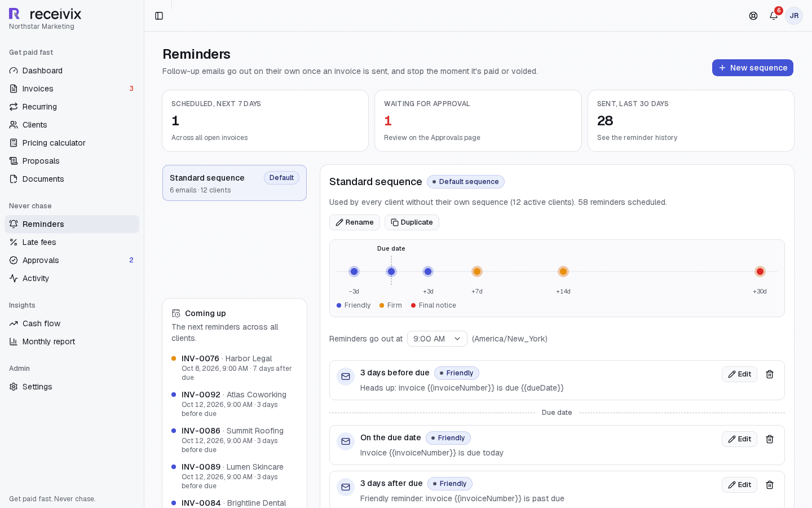The height and width of the screenshot is (508, 812).
Task: Edit the On the due date email
Action: point(739,439)
